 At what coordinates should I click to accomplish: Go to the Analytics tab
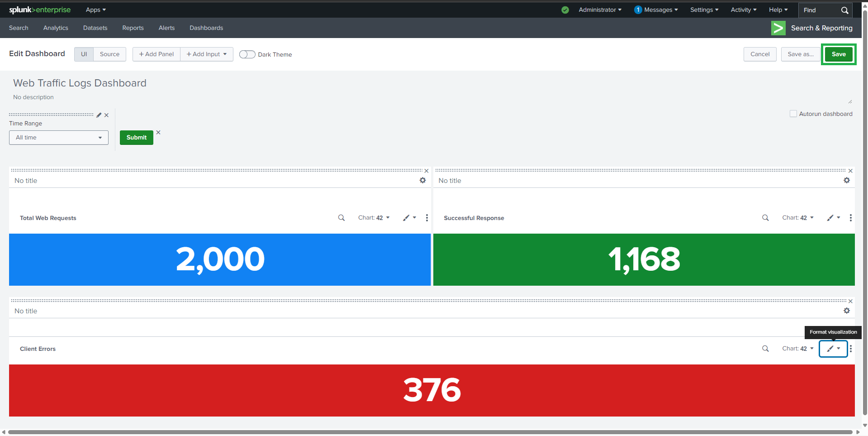point(56,28)
